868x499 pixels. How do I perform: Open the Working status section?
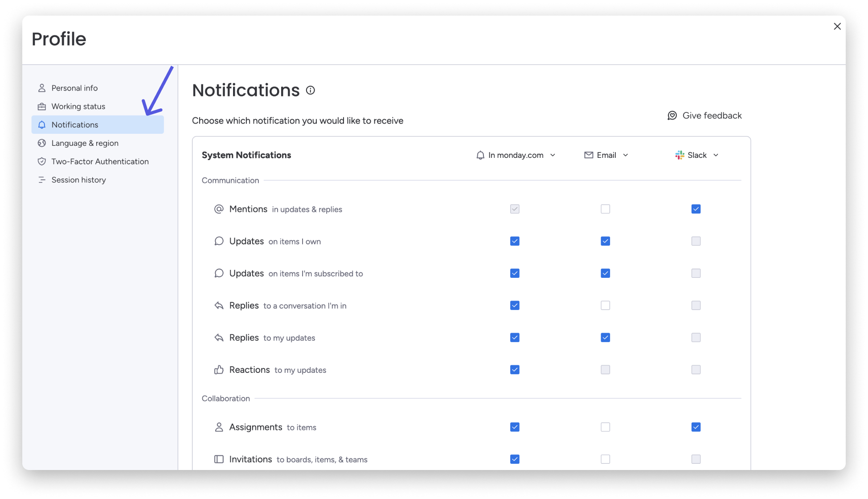tap(98, 106)
